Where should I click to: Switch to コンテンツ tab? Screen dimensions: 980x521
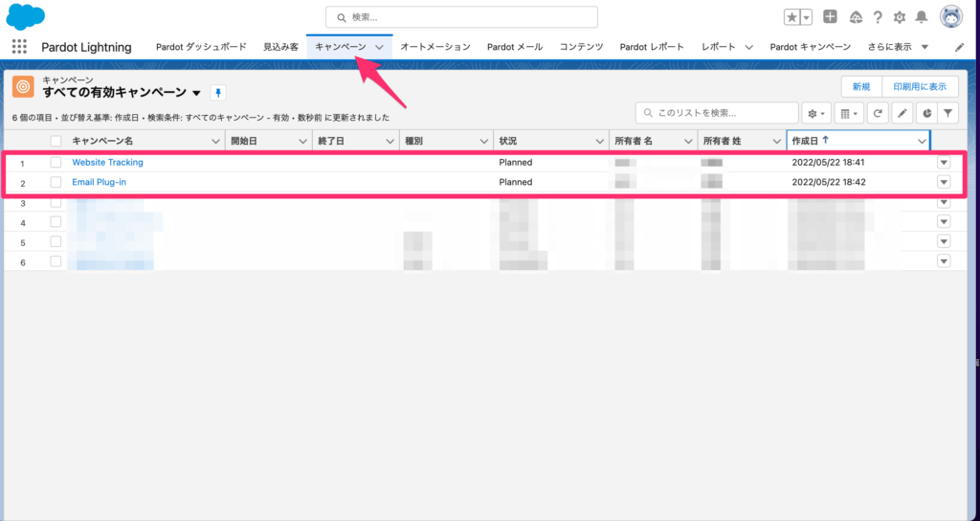[x=581, y=47]
